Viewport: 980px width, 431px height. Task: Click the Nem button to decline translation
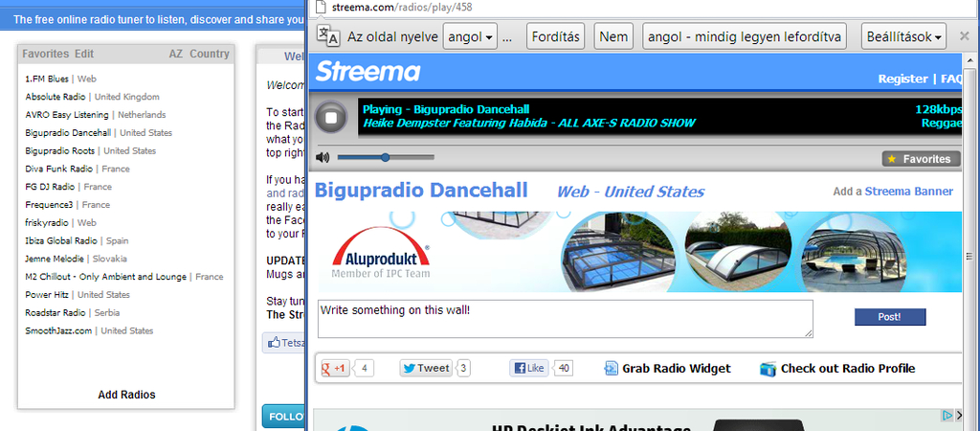[613, 36]
